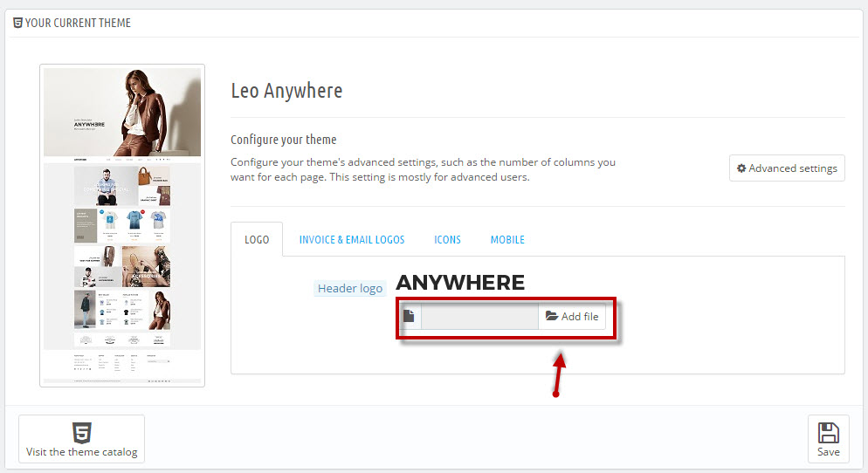Screen dimensions: 868x473
Task: Save the theme configuration
Action: (x=828, y=439)
